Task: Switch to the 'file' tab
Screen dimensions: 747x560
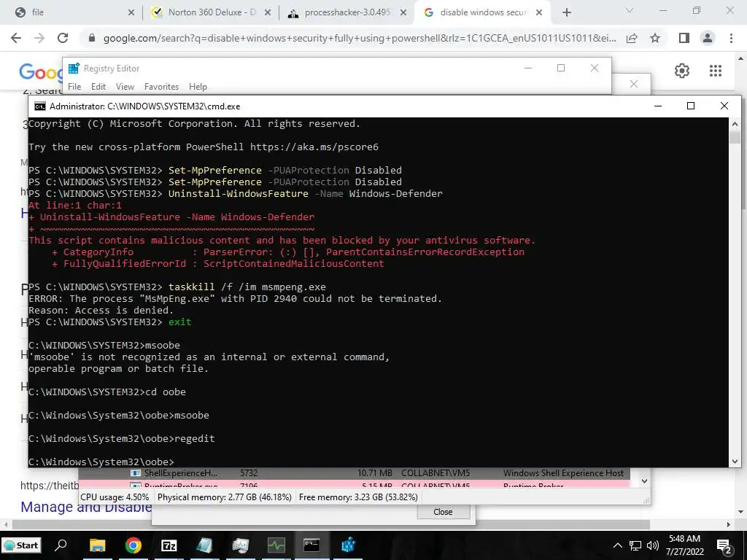Action: [71, 12]
